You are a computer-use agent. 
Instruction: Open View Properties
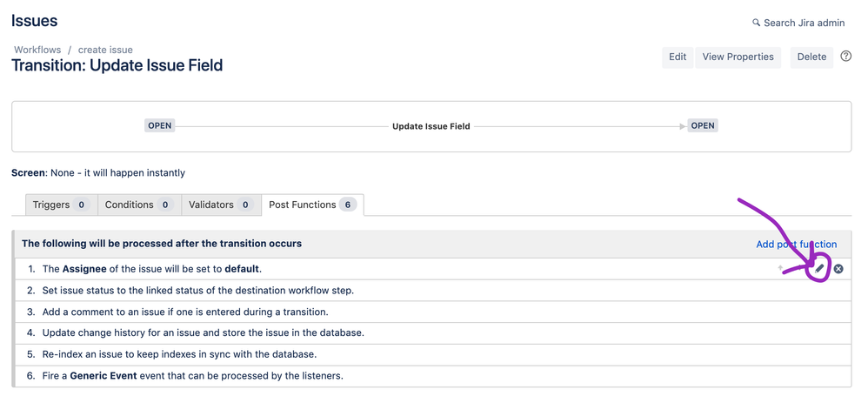[x=738, y=57]
